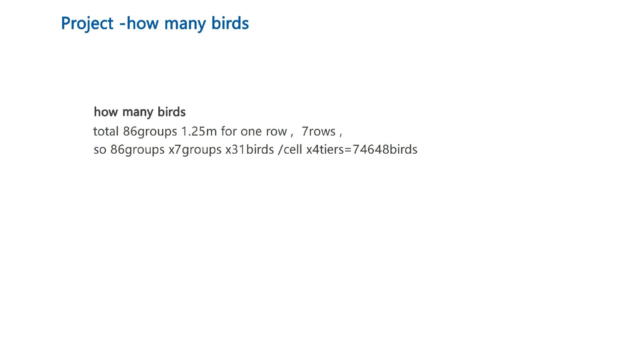Screen dimensions: 644x362
Task: Click the 'x7groups' text
Action: point(195,150)
